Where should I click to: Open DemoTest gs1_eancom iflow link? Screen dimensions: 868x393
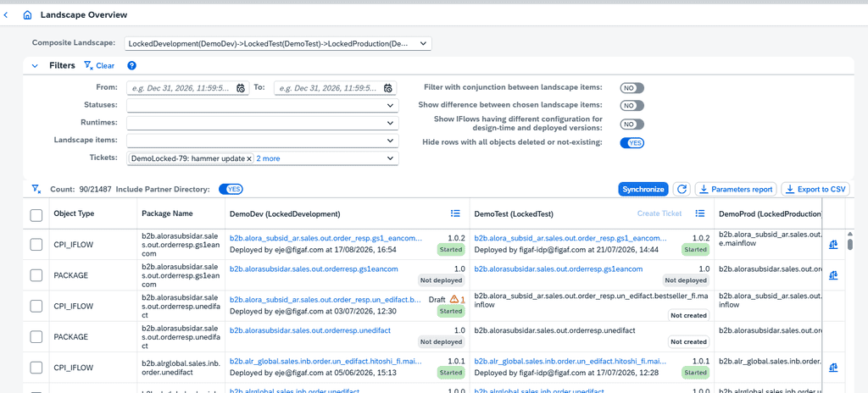570,238
